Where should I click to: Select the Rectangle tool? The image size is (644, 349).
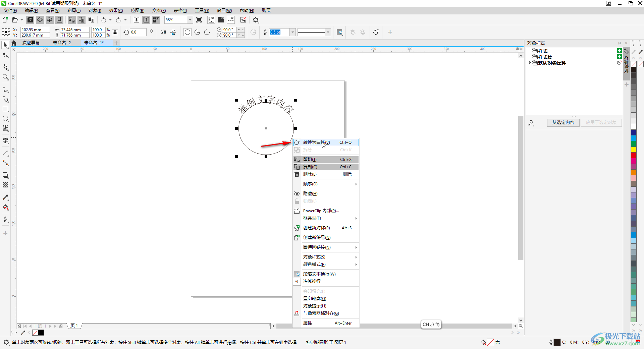[5, 109]
